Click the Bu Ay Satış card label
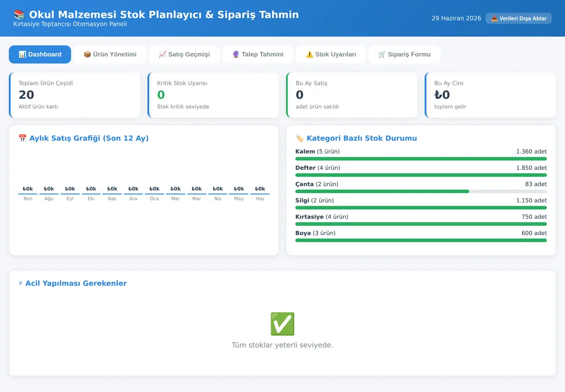This screenshot has height=392, width=565. click(312, 83)
